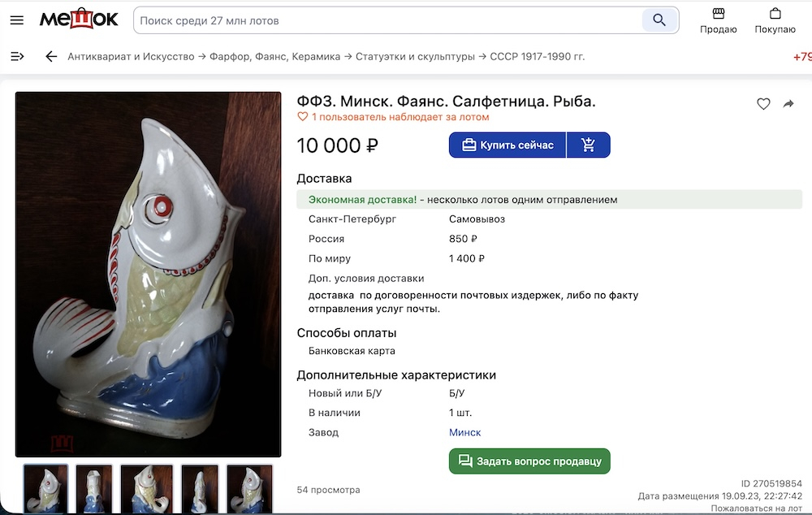Follow the Минск factory link
This screenshot has width=812, height=515.
pos(465,433)
